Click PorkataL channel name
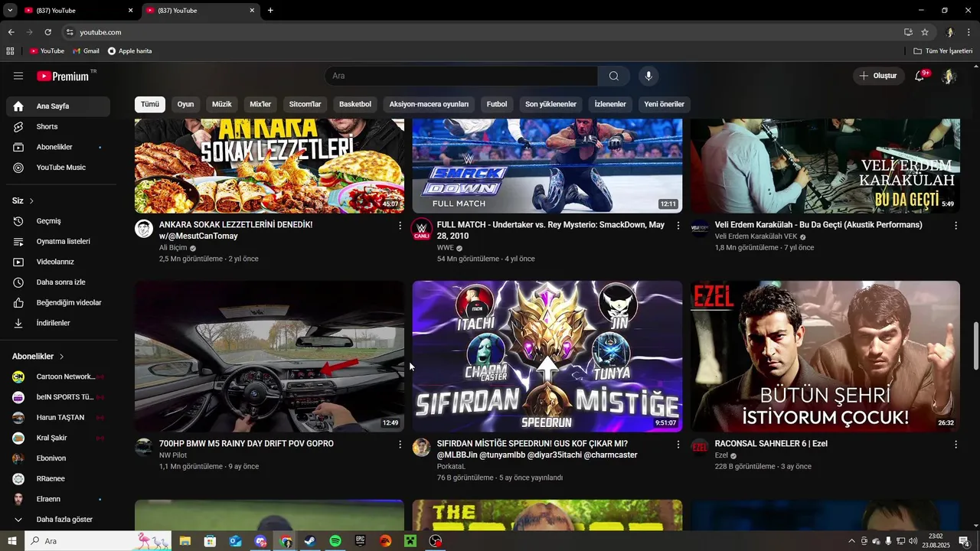This screenshot has width=980, height=551. click(x=451, y=466)
